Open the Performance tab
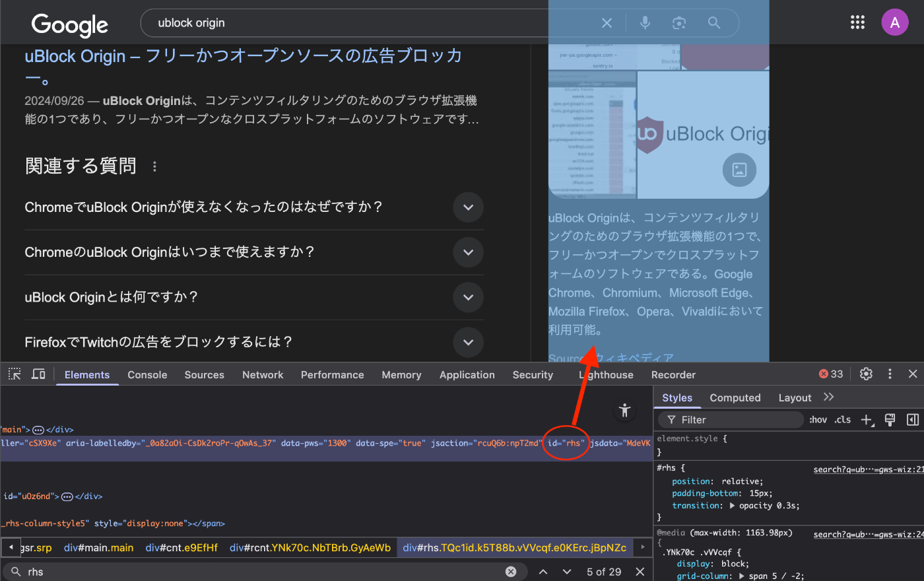The width and height of the screenshot is (924, 581). click(x=333, y=374)
